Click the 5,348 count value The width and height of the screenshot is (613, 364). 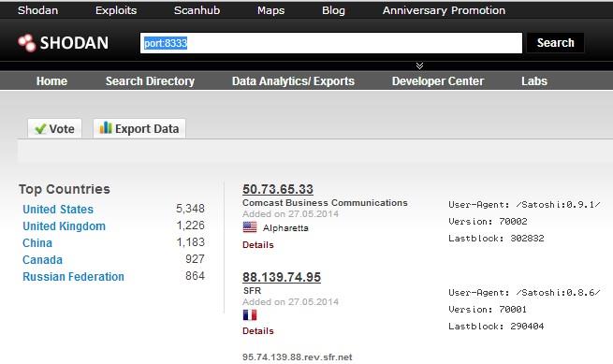(x=190, y=209)
